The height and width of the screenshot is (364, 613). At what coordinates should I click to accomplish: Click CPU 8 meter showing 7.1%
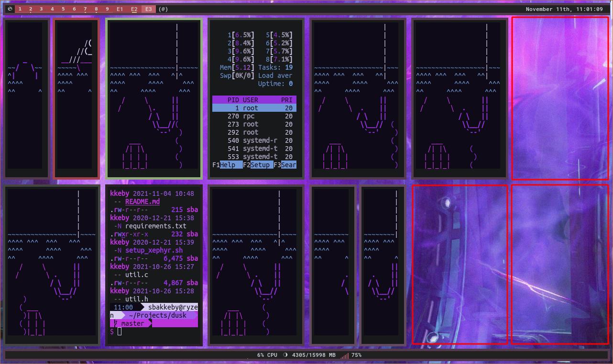click(279, 59)
